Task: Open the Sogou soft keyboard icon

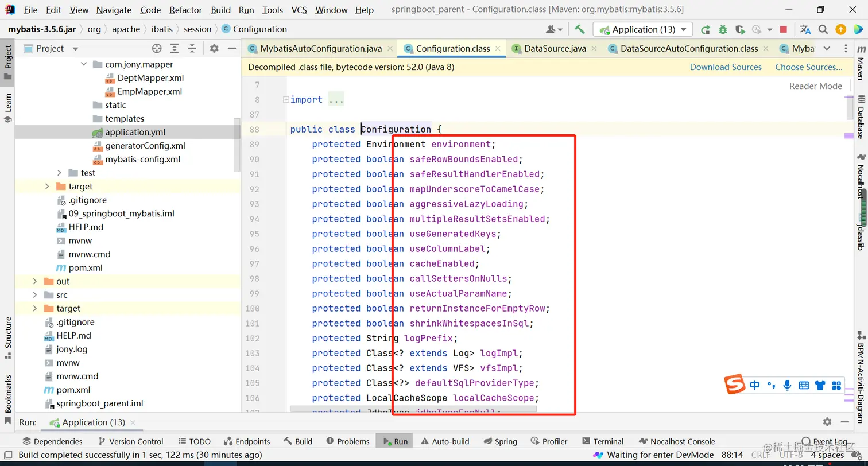Action: [804, 385]
